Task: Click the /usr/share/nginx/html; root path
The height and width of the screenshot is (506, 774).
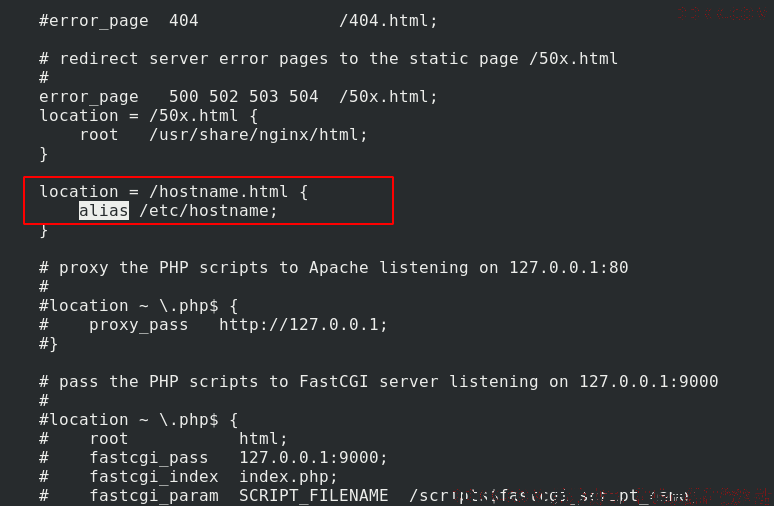Action: [x=259, y=135]
